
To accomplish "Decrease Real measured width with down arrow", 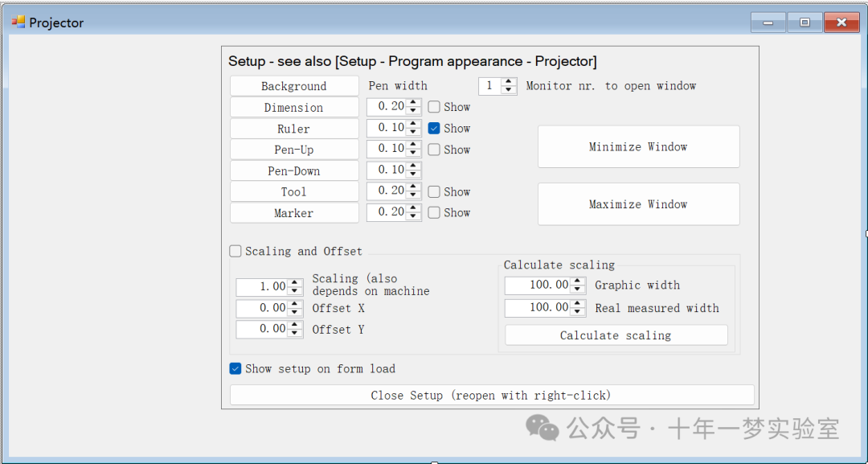I will (578, 311).
